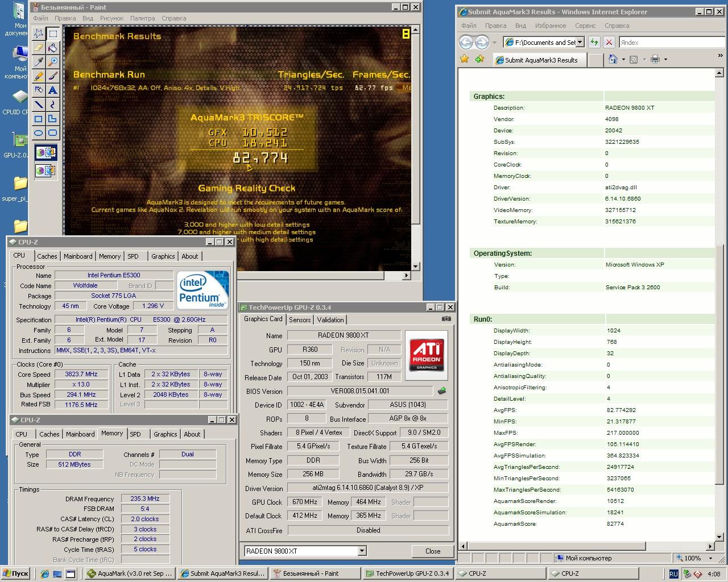Select the Brush tool in Paint
This screenshot has width=728, height=582.
pyautogui.click(x=52, y=76)
